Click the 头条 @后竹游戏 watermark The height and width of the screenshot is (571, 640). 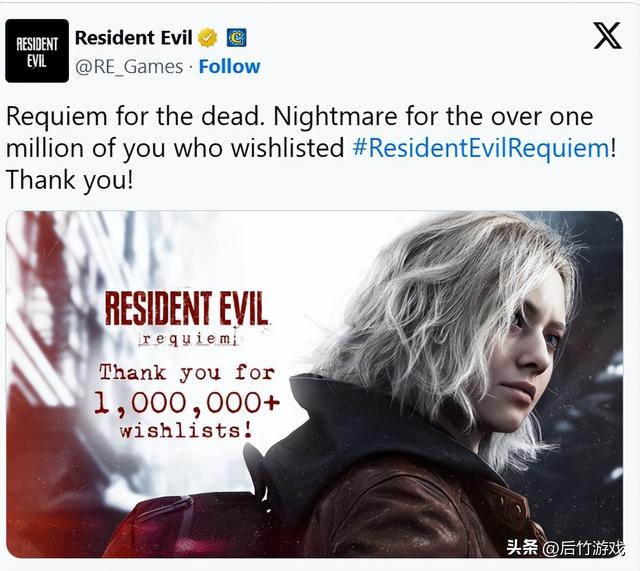click(x=565, y=547)
